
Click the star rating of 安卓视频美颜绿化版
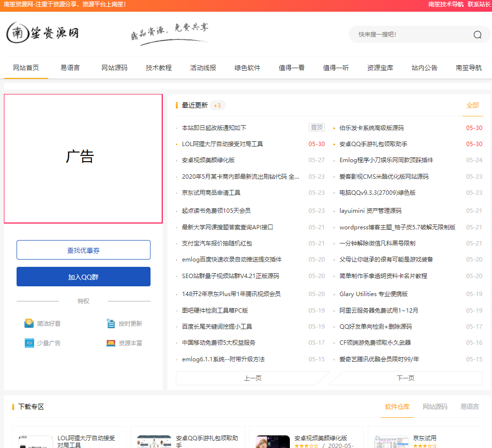[x=308, y=445]
